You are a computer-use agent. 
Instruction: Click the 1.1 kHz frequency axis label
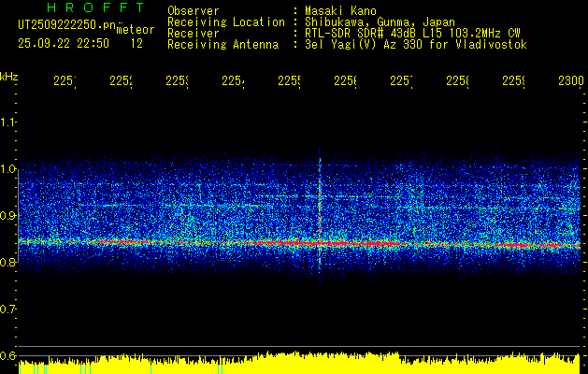(8, 122)
